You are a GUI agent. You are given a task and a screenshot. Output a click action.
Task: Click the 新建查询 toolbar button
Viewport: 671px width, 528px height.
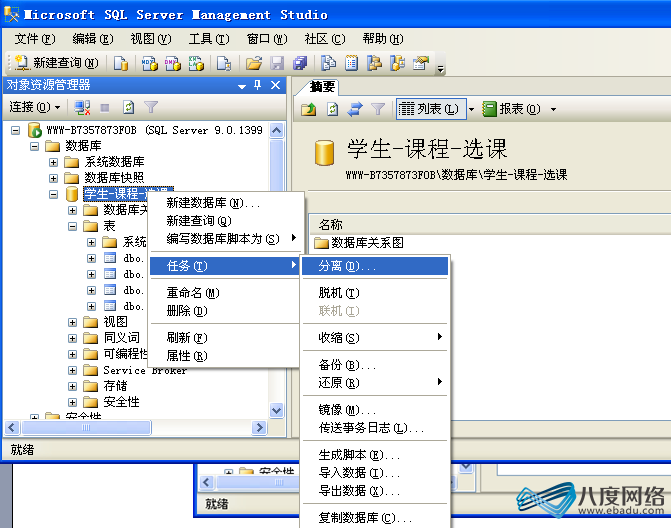(x=56, y=63)
